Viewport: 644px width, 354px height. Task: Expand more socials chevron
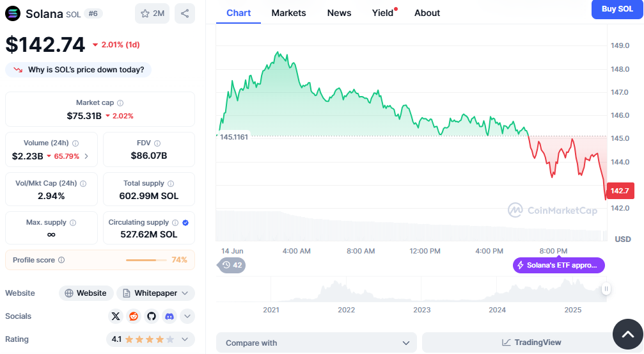point(187,316)
